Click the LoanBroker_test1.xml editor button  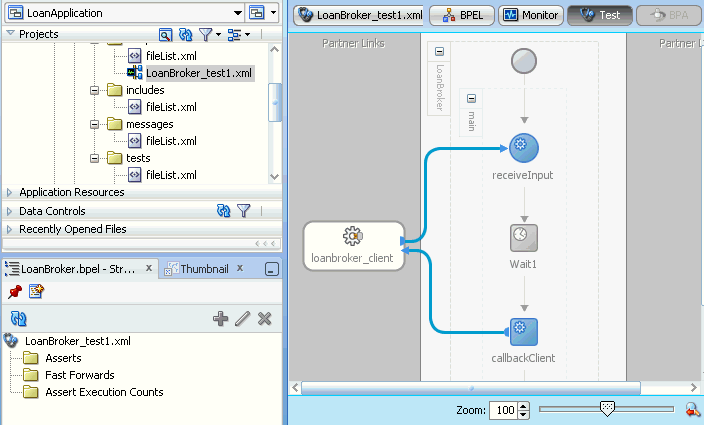click(360, 15)
